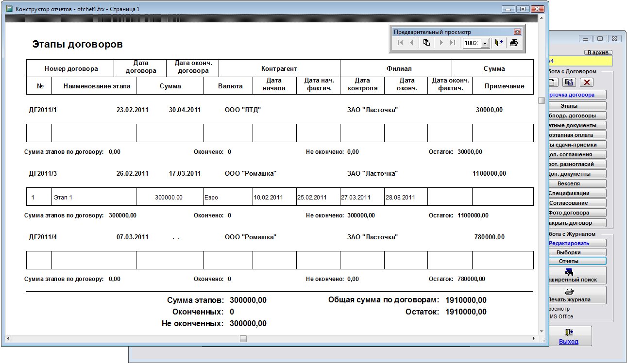The height and width of the screenshot is (364, 627).
Task: Close preview with the door exit icon
Action: point(498,43)
